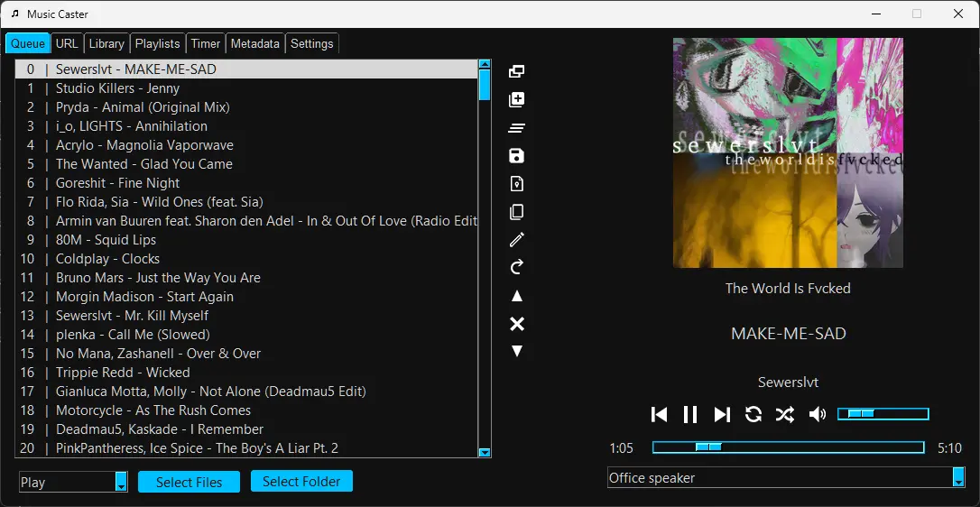Move selected track down with triangle

(x=517, y=351)
